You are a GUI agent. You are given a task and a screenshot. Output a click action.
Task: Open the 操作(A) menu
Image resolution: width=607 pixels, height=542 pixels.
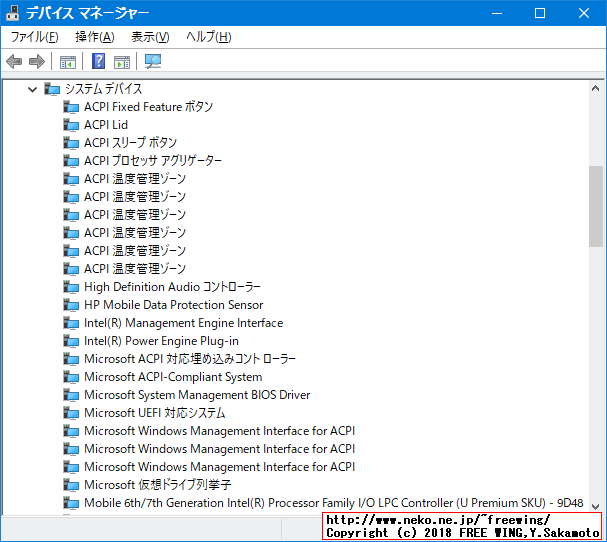pos(95,37)
